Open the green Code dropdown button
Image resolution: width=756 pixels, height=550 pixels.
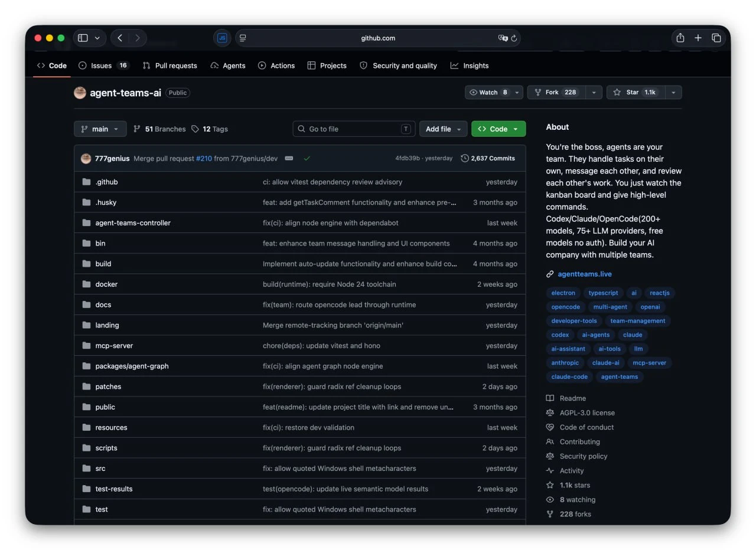[498, 129]
